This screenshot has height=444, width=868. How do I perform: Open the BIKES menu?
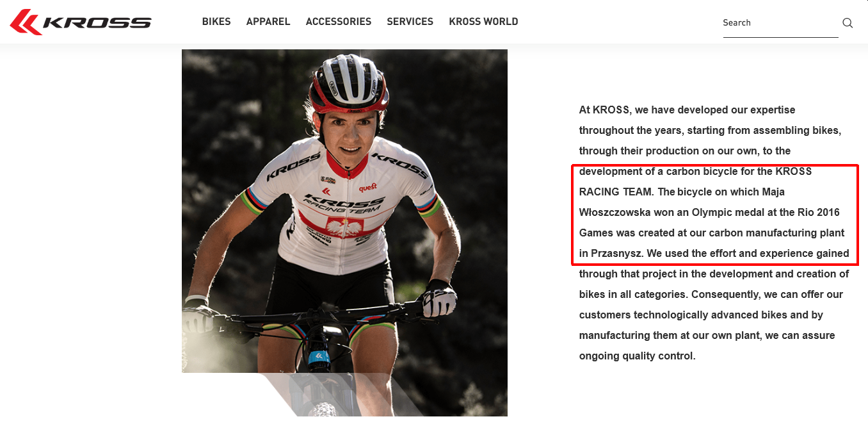click(216, 22)
